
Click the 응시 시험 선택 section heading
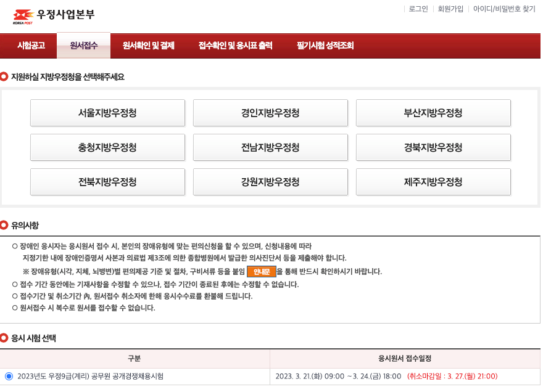[x=33, y=338]
